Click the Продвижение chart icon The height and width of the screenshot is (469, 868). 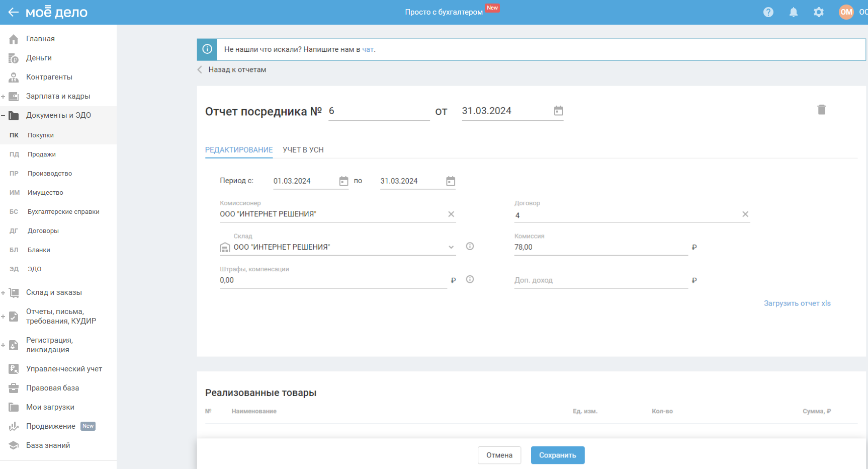point(14,426)
